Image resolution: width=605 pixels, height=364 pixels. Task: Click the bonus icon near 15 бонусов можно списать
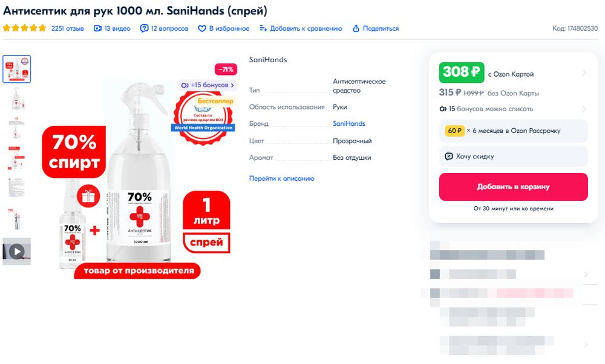pyautogui.click(x=443, y=109)
